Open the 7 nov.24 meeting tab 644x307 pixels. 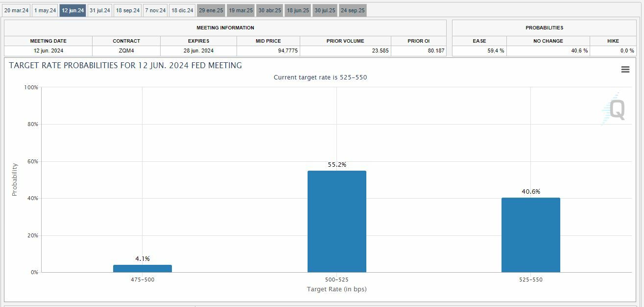(155, 10)
